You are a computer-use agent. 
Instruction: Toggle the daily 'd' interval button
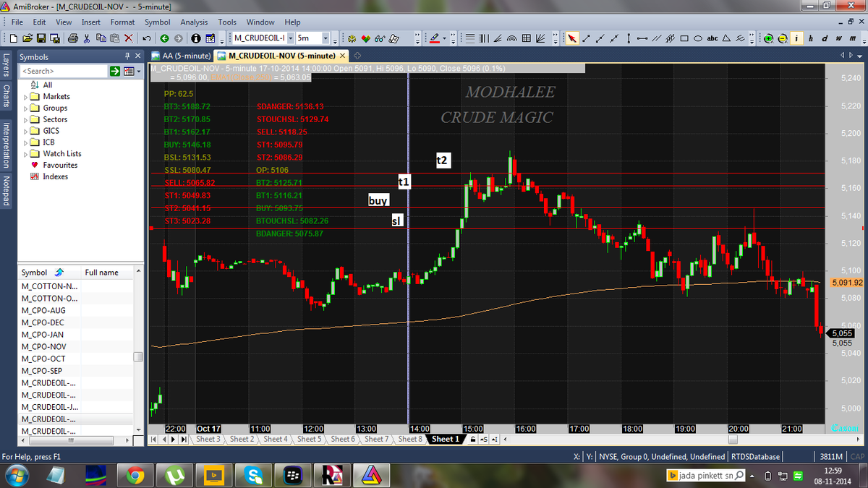pyautogui.click(x=825, y=38)
